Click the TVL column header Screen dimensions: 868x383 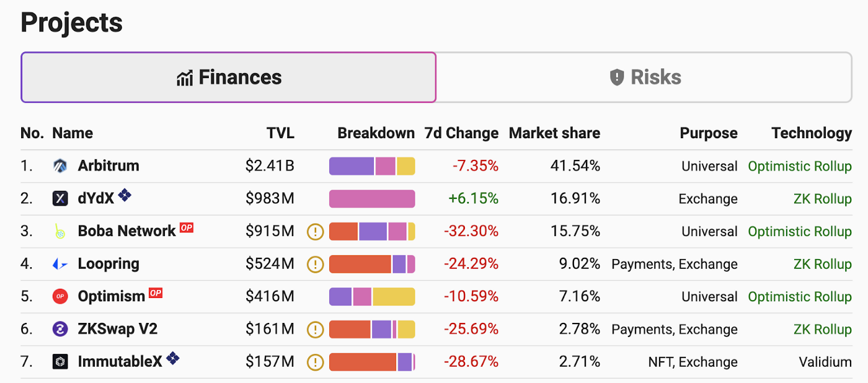tap(280, 133)
